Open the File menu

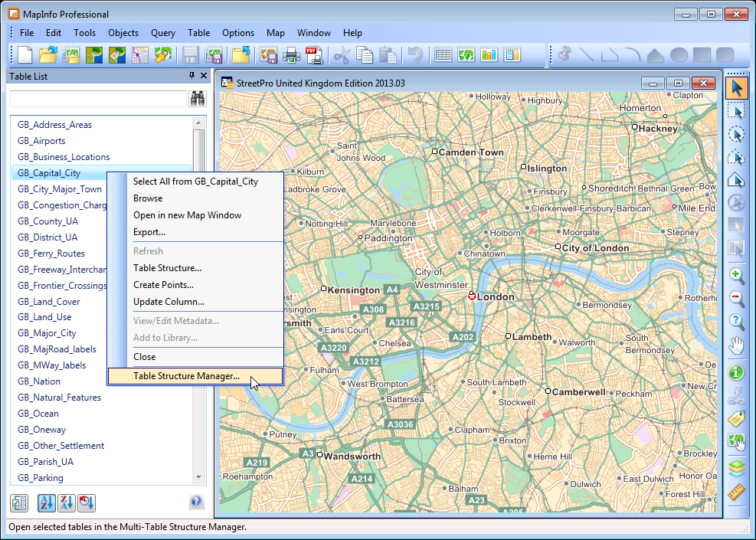click(27, 33)
